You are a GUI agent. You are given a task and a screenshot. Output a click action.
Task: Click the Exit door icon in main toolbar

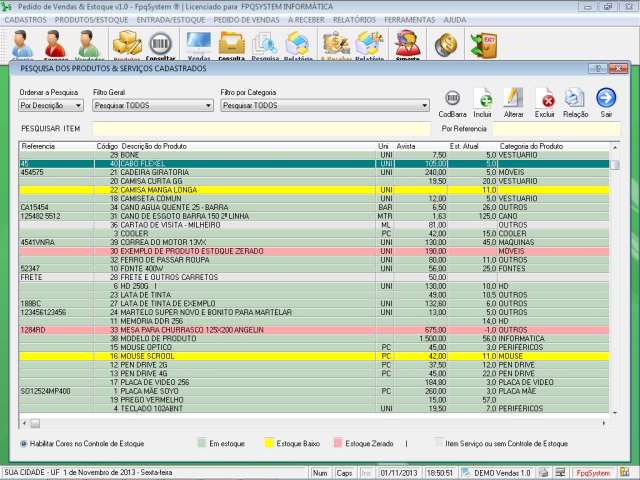(x=484, y=45)
